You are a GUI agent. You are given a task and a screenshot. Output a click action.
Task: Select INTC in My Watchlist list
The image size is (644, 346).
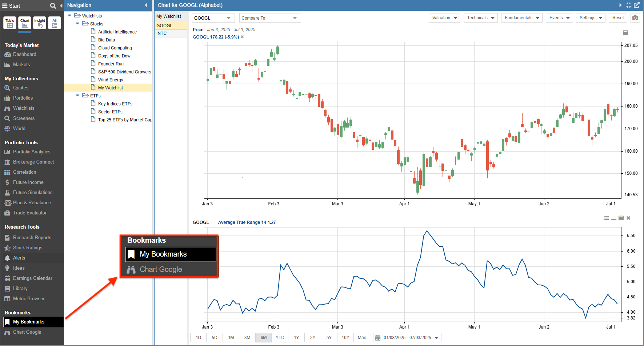click(x=171, y=33)
